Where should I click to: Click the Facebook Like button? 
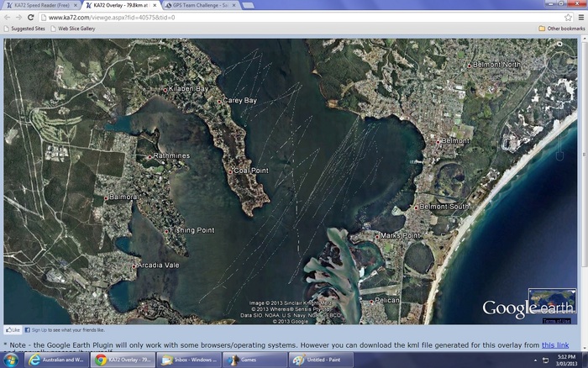[x=12, y=330]
